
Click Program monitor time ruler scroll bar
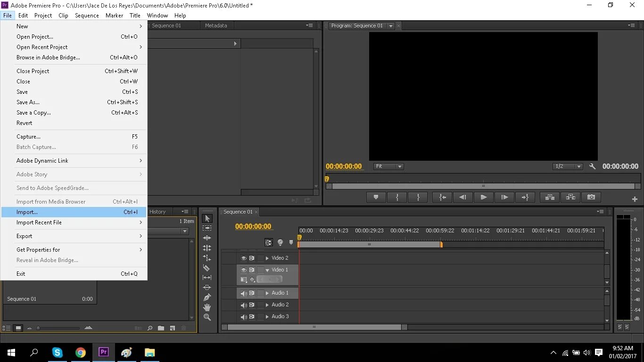[483, 186]
